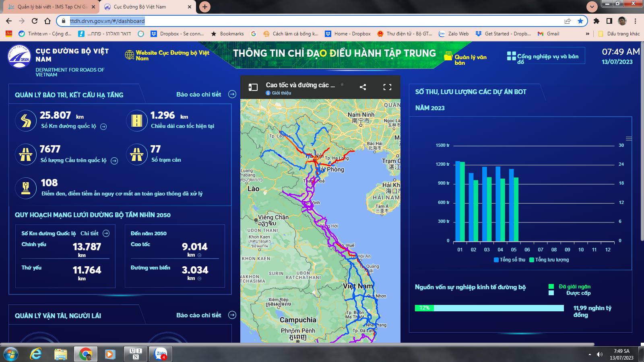Image resolution: width=644 pixels, height=362 pixels.
Task: Open Chi tiết arrow for Số Km đường Quốc lộ
Action: (106, 233)
